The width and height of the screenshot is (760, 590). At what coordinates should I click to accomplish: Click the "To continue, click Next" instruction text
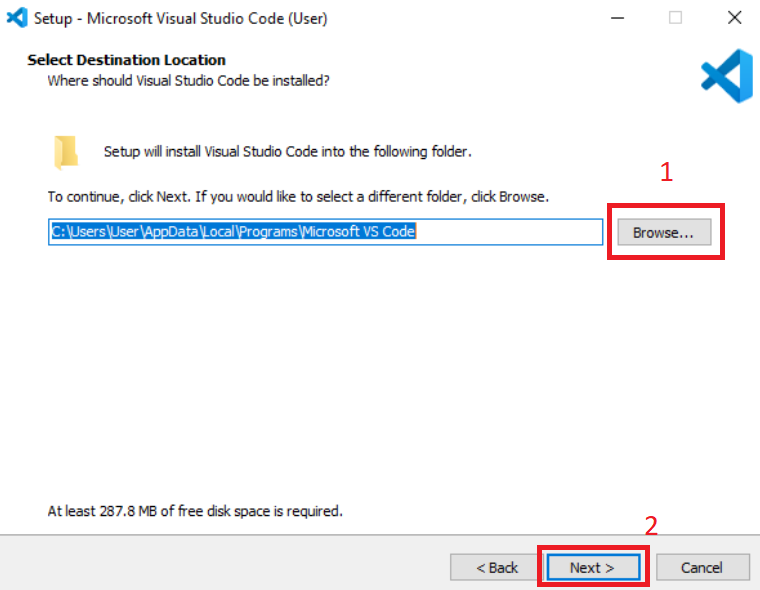(298, 195)
